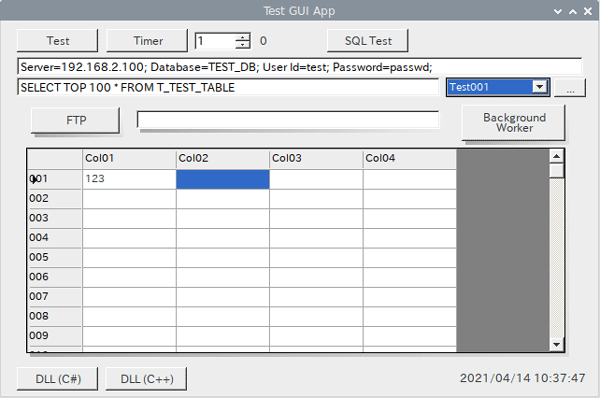The width and height of the screenshot is (600, 398).
Task: Click the grid scroll down arrow
Action: pos(556,344)
